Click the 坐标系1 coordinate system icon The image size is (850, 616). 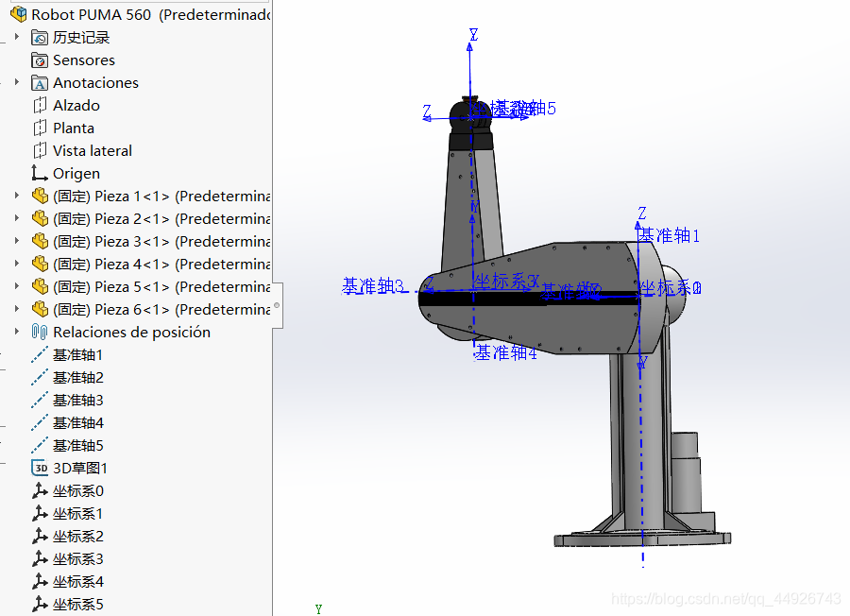[x=40, y=514]
